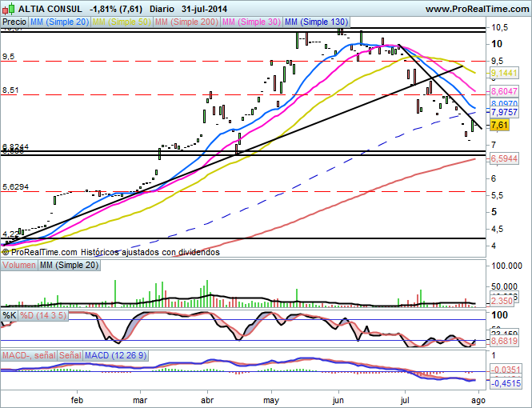Click the MM (Simple 50) indicator label

coord(121,24)
